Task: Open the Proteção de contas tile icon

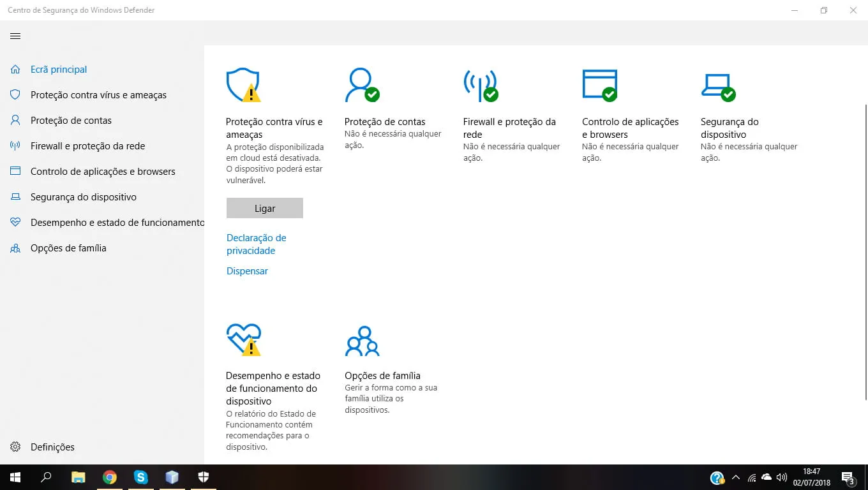Action: tap(362, 85)
